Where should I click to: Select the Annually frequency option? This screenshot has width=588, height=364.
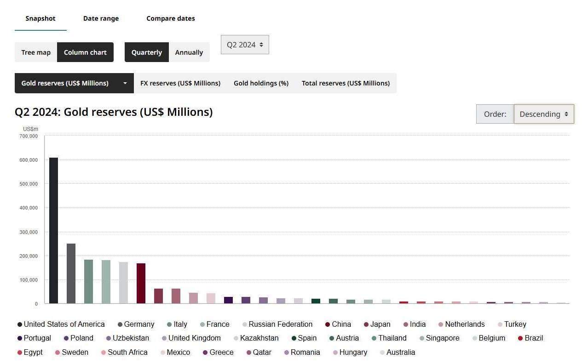click(x=189, y=52)
